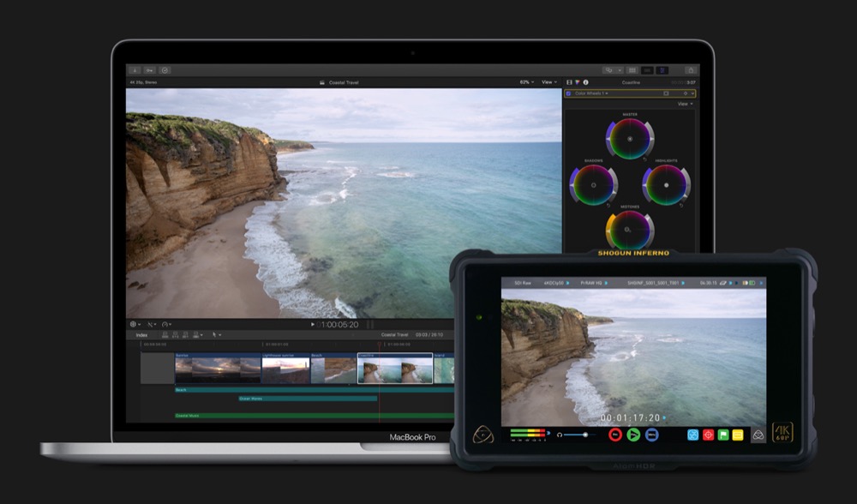Tap the green flag icon on the Shogun Inferno
The image size is (857, 504).
tap(724, 435)
